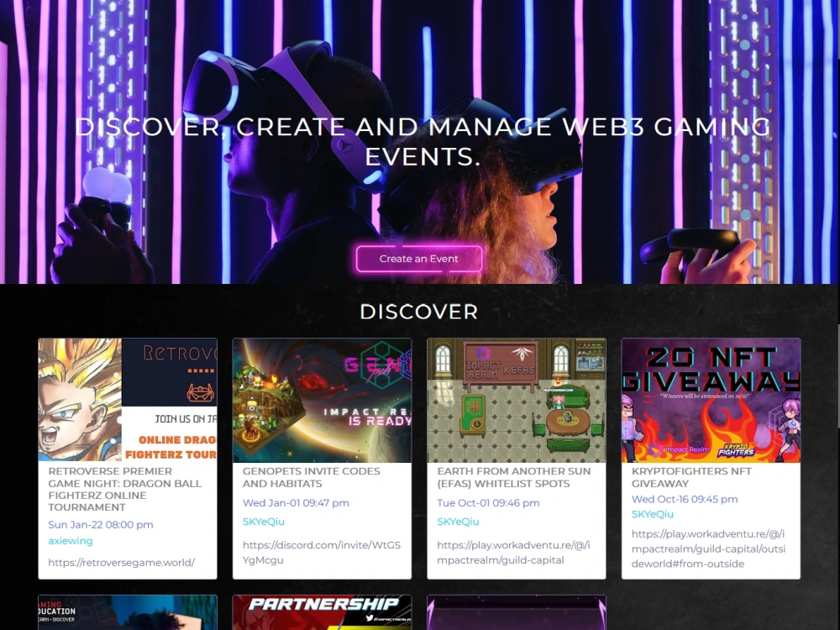
Task: Click the date Tue Oct-01 09:46 pm
Action: (488, 502)
